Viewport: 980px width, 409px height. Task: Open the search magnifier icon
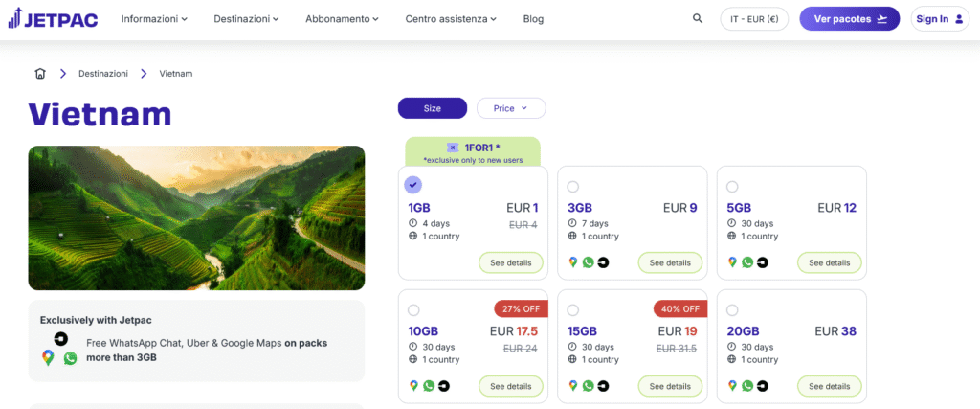[x=698, y=18]
